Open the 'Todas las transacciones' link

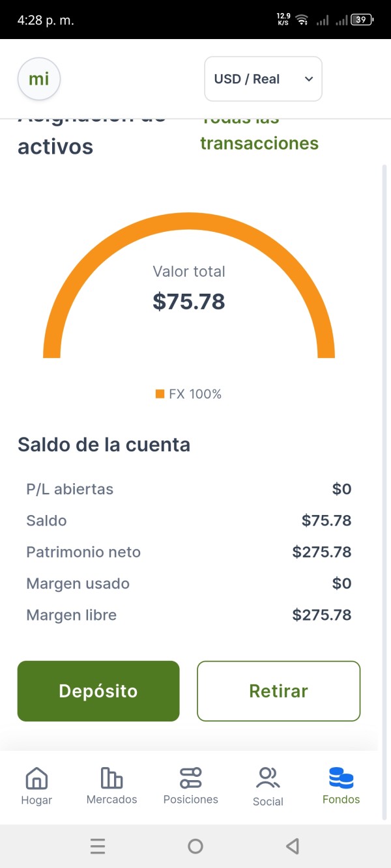[x=259, y=142]
